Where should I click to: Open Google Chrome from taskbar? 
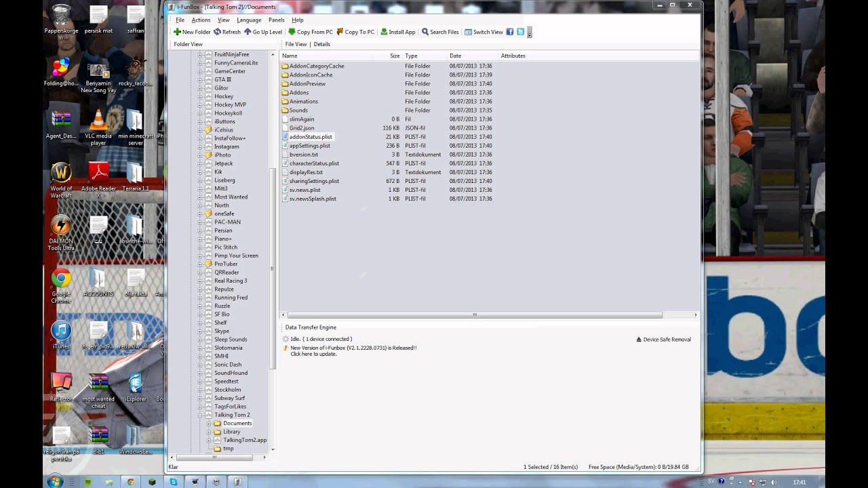tap(131, 482)
